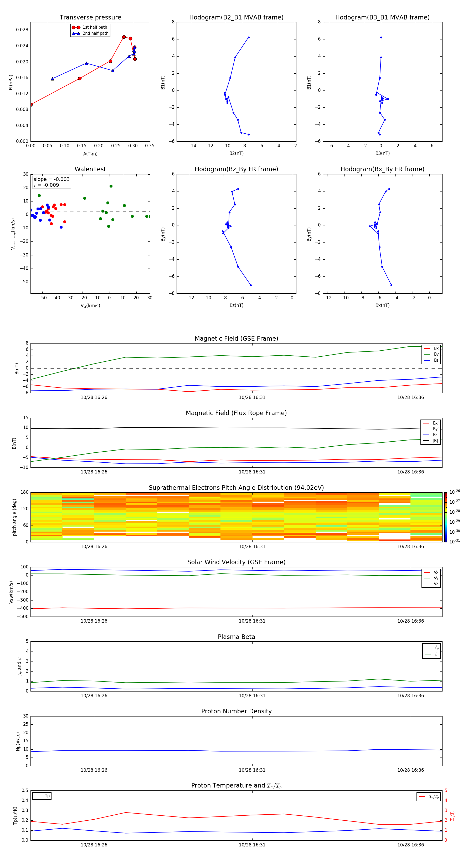Select the Bx entry in GSE magnetic field legend

(x=431, y=349)
